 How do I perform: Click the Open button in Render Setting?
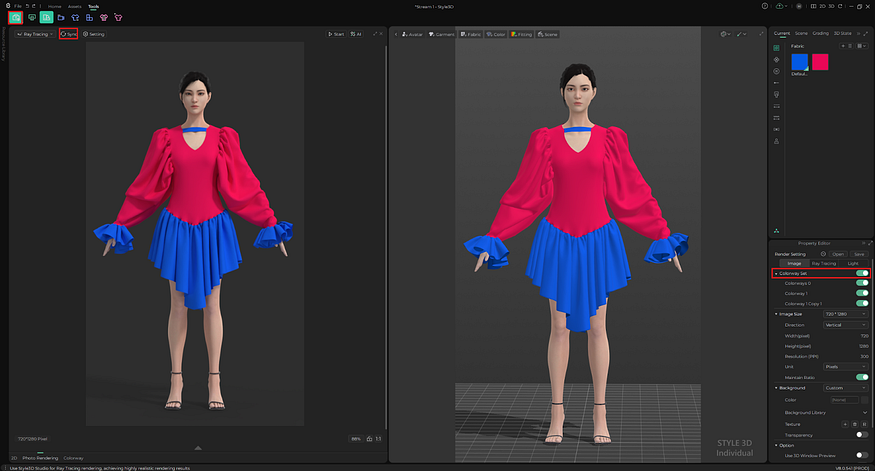coord(838,254)
